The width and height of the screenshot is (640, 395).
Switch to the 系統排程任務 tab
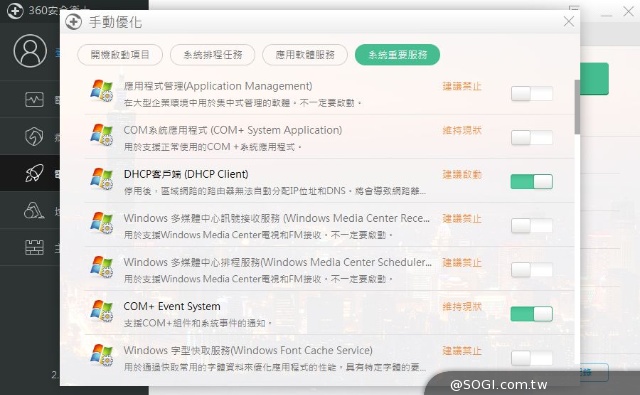[x=213, y=55]
